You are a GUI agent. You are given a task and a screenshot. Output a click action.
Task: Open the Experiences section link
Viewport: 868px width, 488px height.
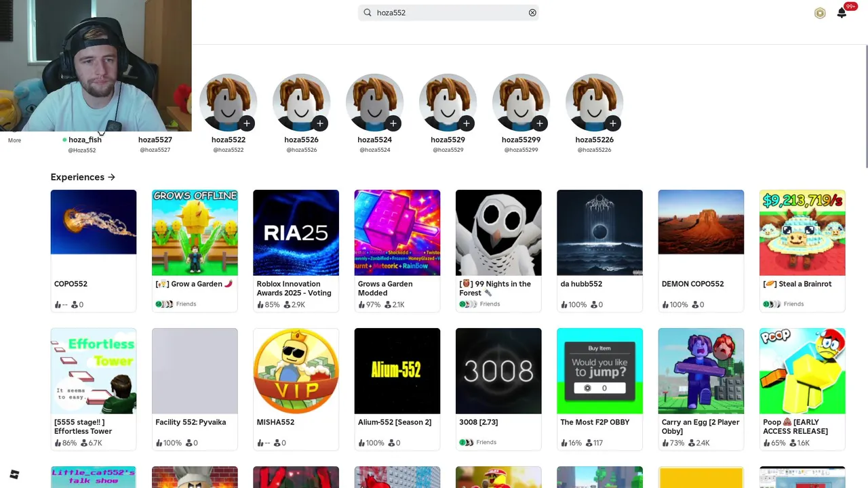click(x=83, y=177)
